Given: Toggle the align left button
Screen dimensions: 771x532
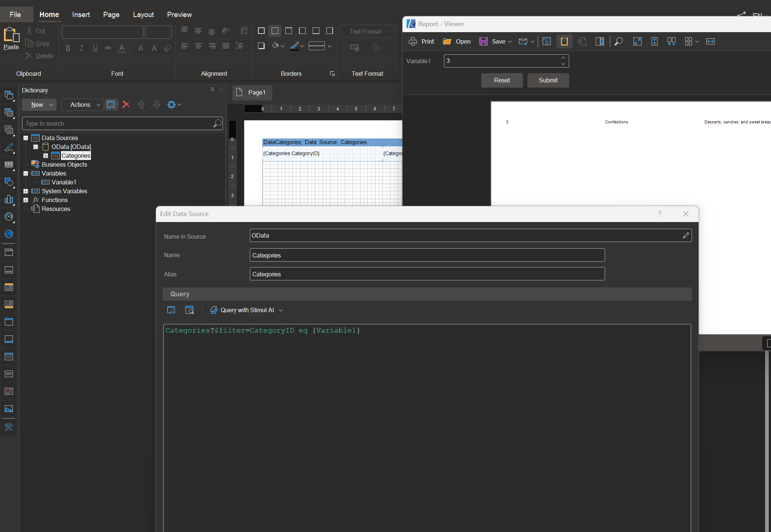Looking at the screenshot, I should (x=184, y=46).
